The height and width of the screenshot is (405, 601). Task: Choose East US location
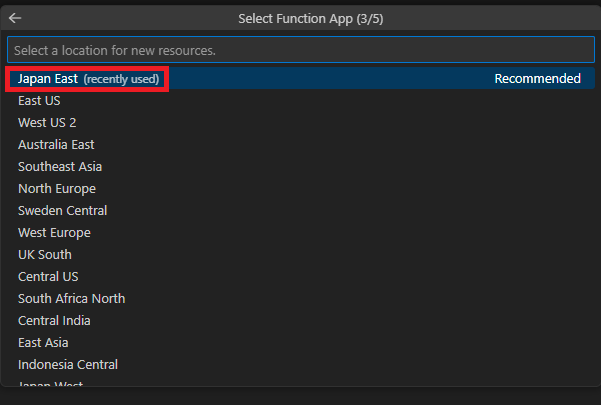click(39, 101)
